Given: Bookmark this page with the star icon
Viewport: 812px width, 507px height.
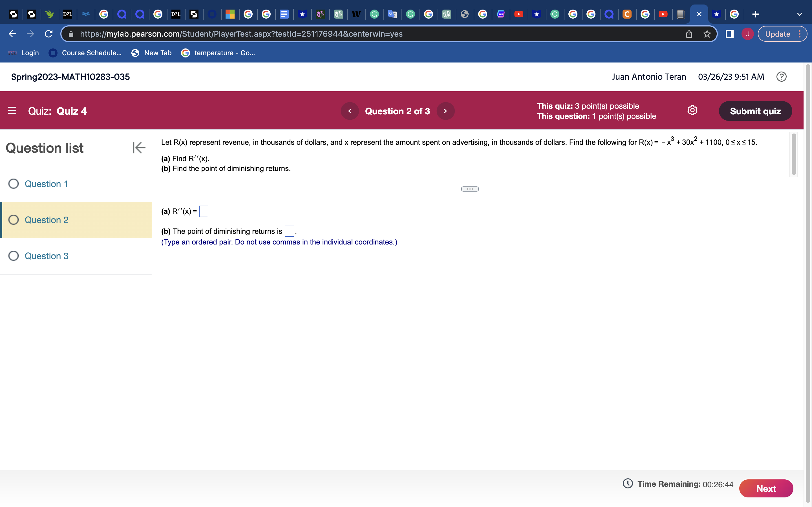Looking at the screenshot, I should pyautogui.click(x=707, y=34).
